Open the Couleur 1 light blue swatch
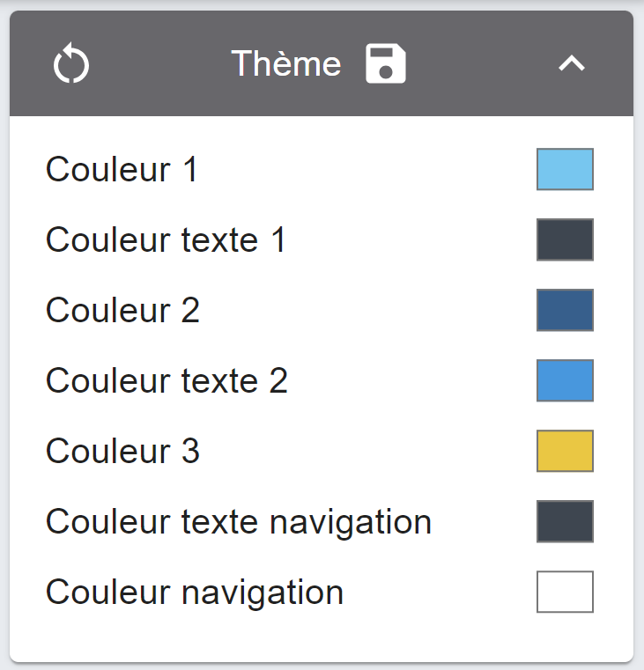The width and height of the screenshot is (644, 670). coord(565,169)
